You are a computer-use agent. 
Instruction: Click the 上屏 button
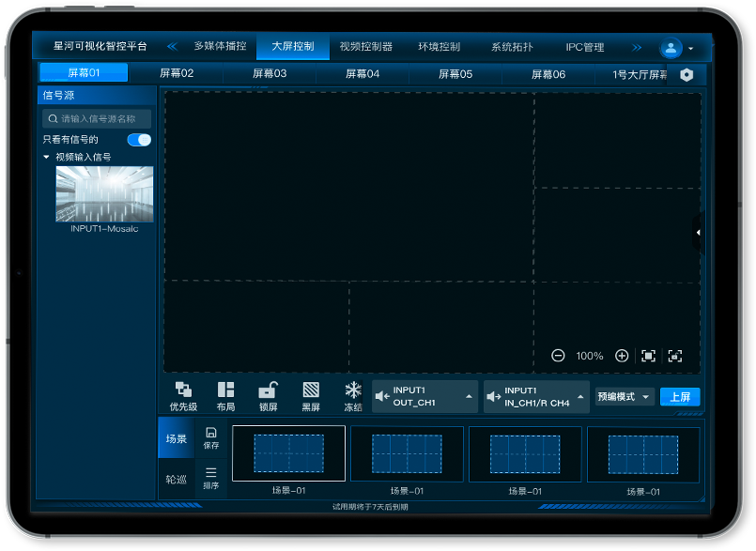tap(680, 397)
